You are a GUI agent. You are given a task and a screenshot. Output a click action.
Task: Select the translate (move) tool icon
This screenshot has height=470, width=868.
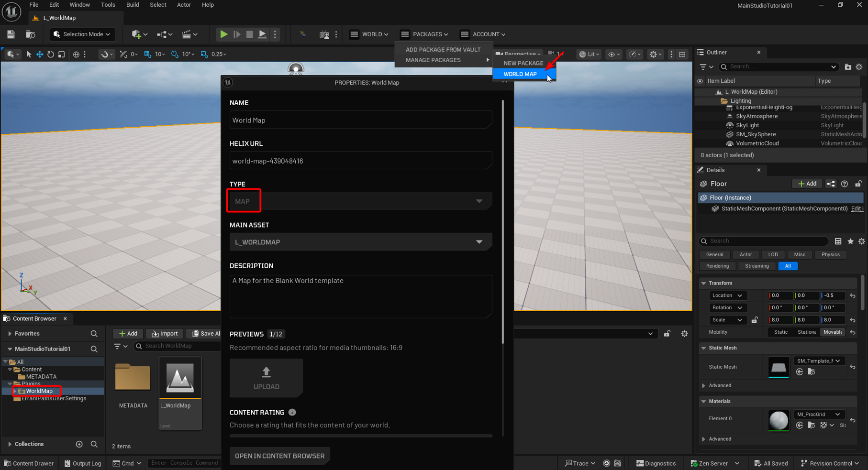[x=40, y=54]
